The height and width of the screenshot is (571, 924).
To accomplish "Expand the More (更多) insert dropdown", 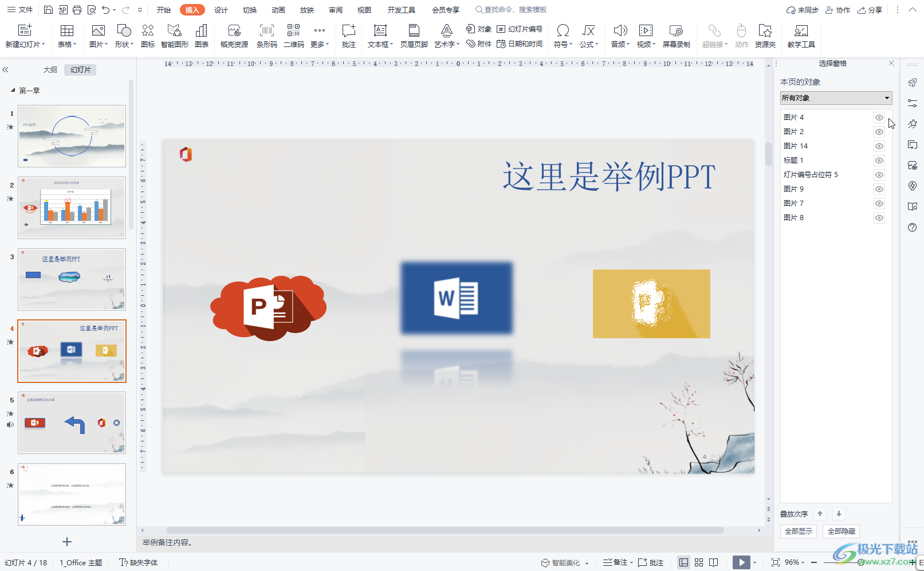I will tap(320, 37).
